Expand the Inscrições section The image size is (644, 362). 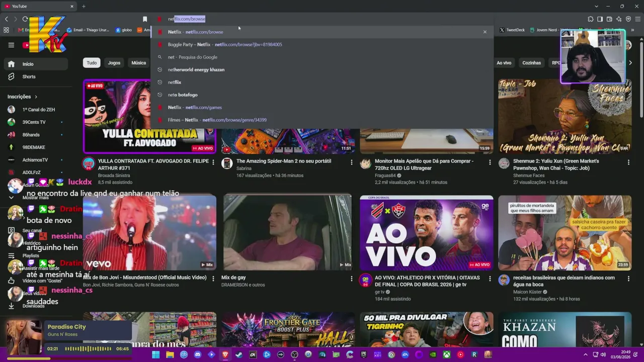[x=22, y=97]
